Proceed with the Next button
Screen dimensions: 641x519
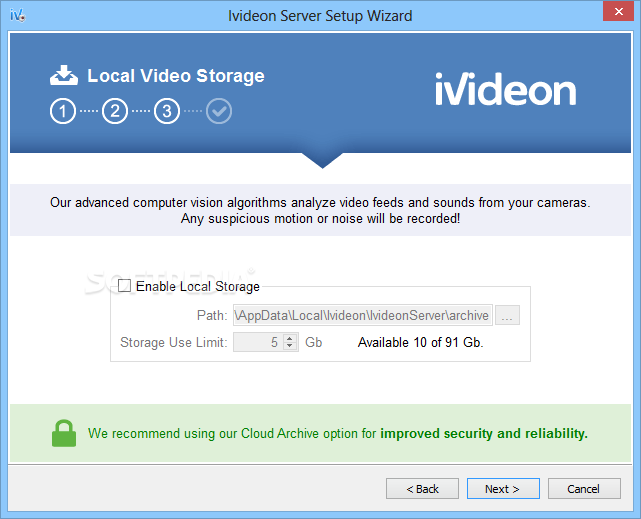503,489
